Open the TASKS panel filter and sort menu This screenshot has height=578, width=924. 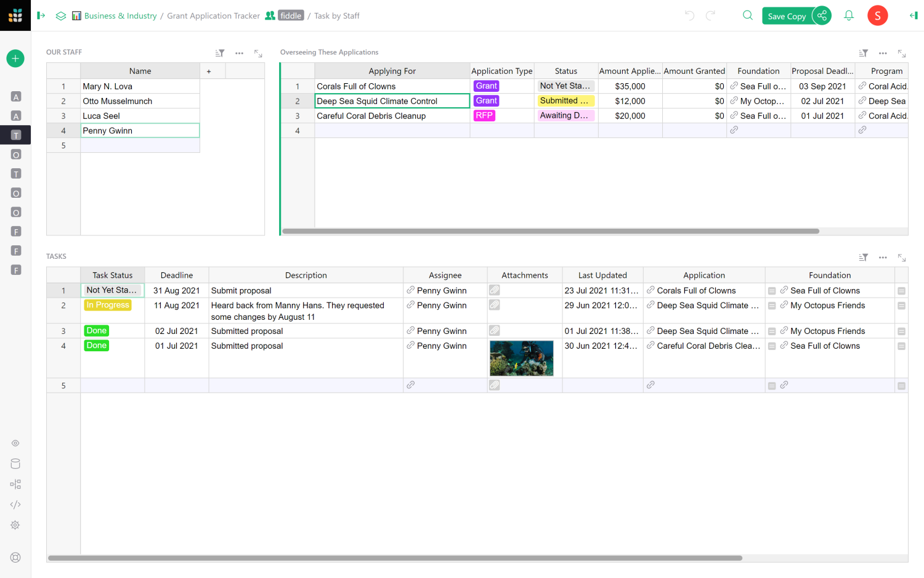click(x=863, y=258)
